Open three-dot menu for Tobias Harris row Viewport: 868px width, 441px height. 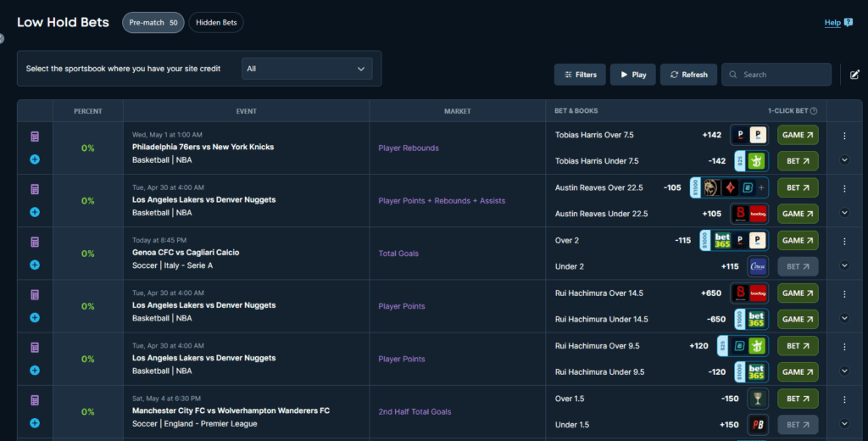pos(844,136)
